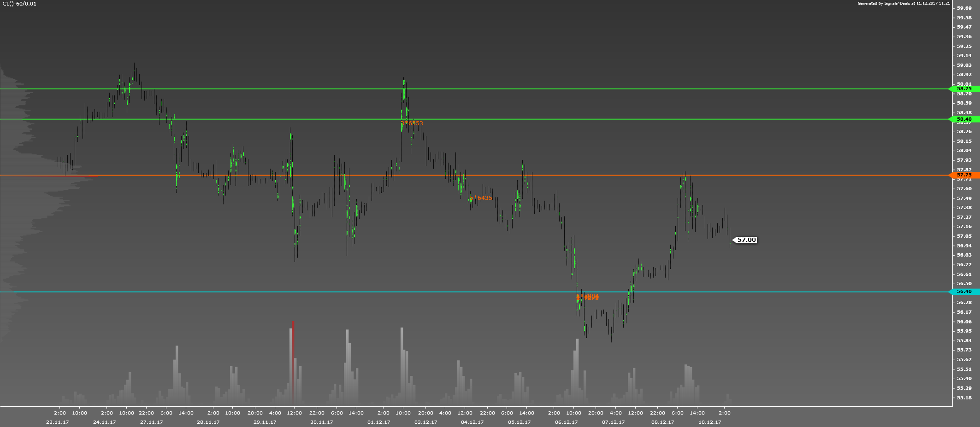Click the orange 3*6553 signal label

click(412, 123)
